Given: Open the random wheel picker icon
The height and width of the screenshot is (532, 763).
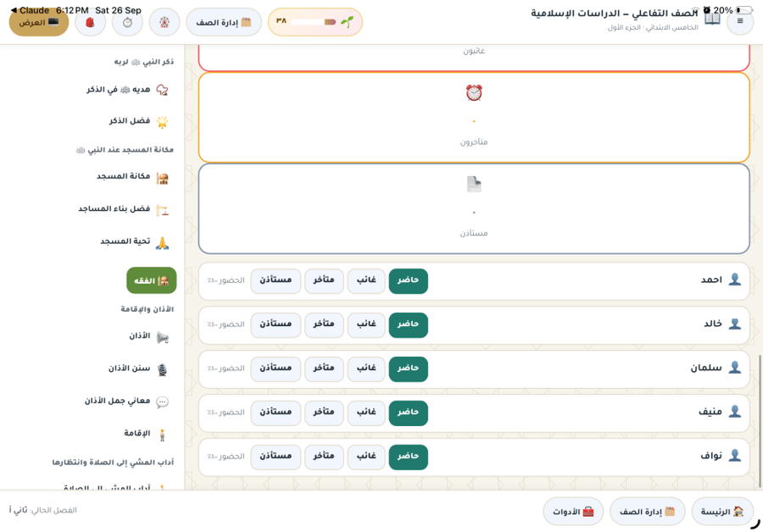Looking at the screenshot, I should [164, 22].
